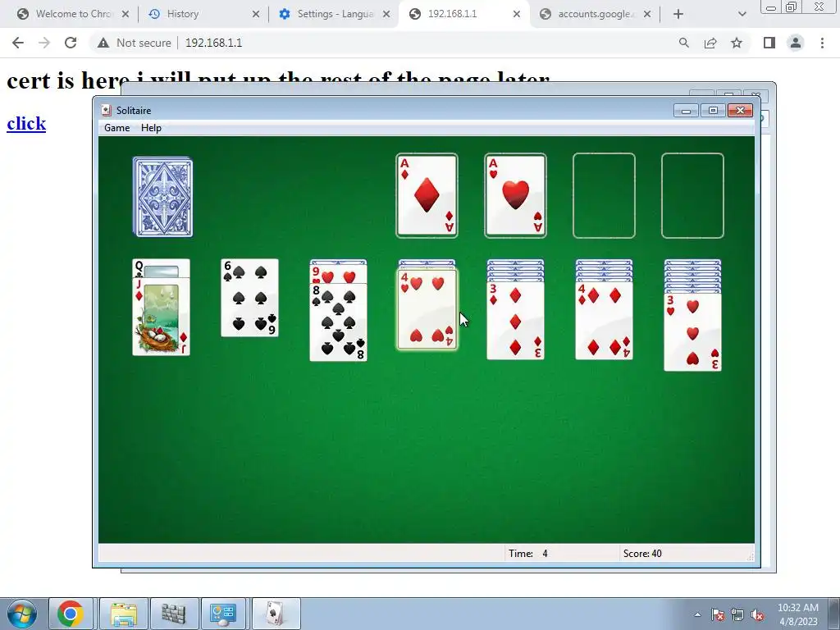Image resolution: width=840 pixels, height=630 pixels.
Task: Select the Jack of Diamonds card
Action: pos(162,316)
